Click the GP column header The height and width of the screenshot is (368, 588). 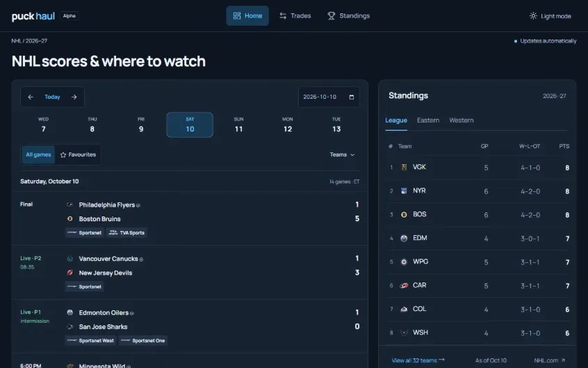pyautogui.click(x=484, y=146)
